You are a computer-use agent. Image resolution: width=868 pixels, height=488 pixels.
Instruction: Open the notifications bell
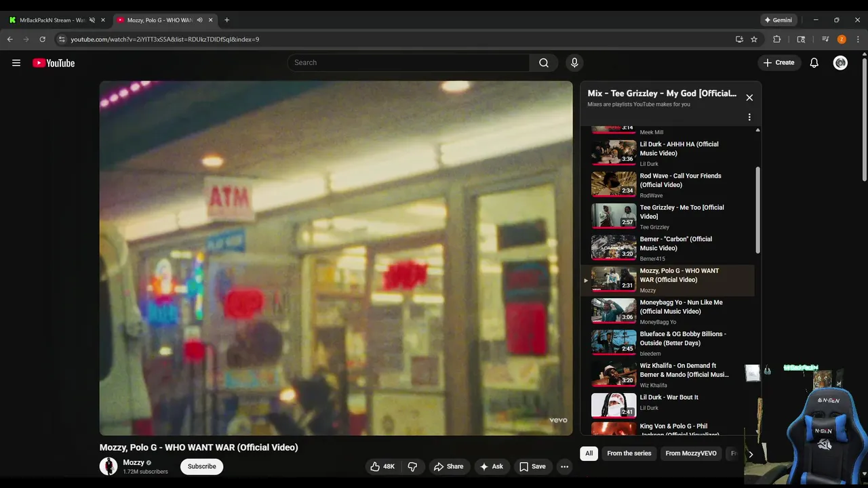click(814, 62)
